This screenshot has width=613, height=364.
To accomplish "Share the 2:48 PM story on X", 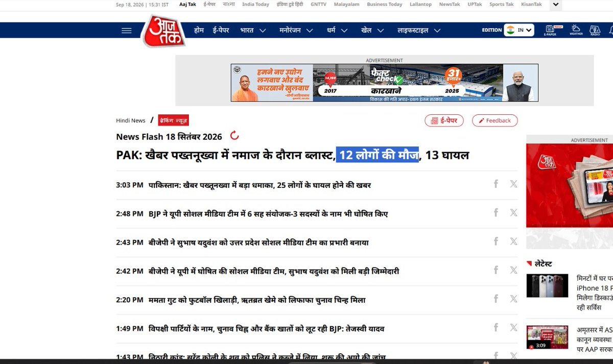I will [514, 212].
